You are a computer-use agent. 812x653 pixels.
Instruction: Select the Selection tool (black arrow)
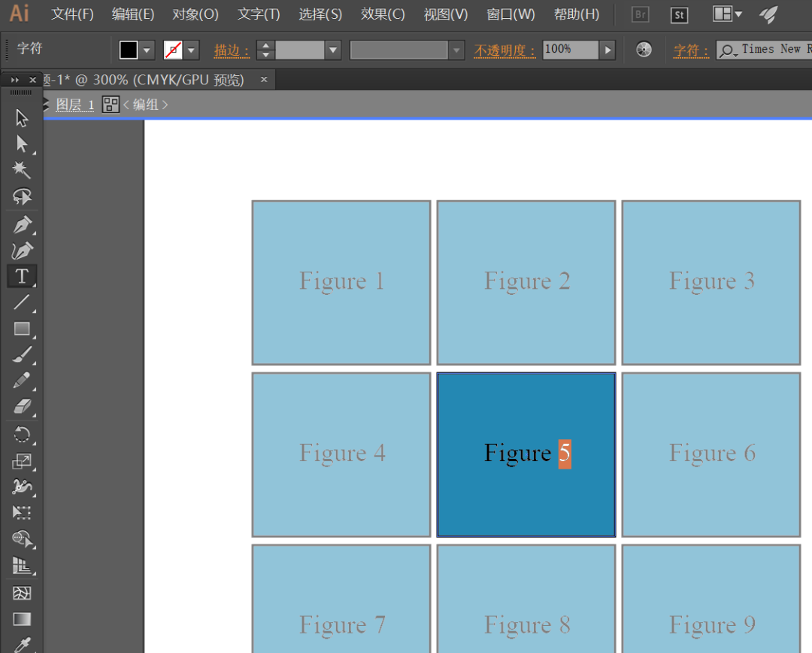[22, 118]
